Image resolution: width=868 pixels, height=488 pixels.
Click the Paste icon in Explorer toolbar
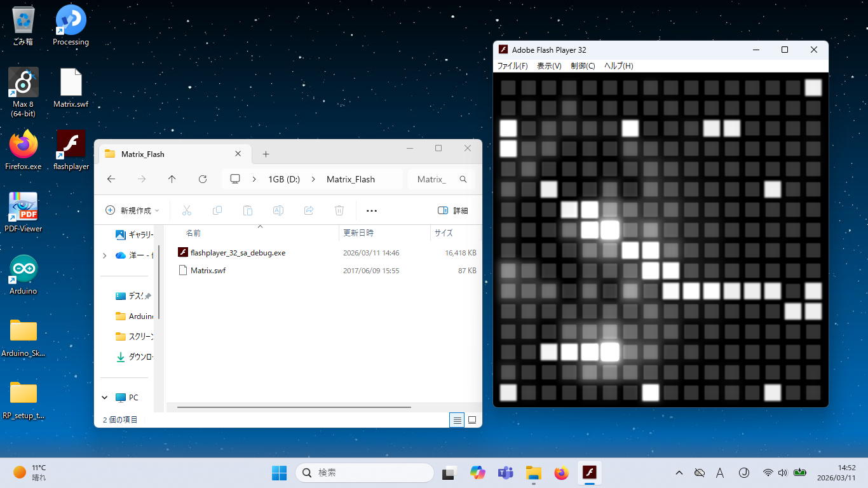248,210
